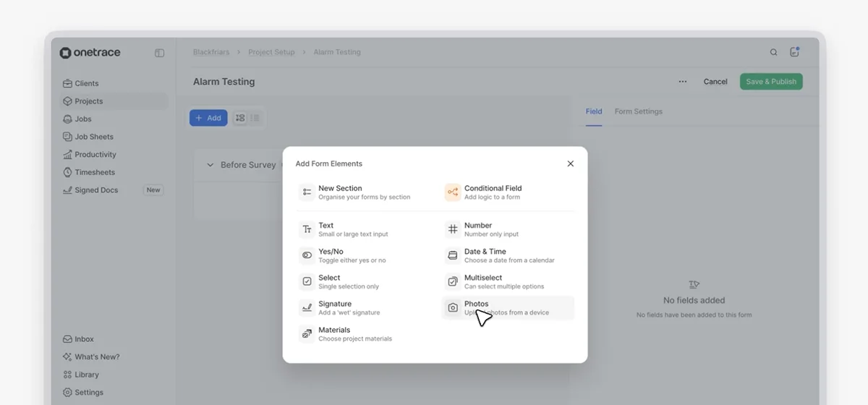Click 'Organise your forms by section' text
The height and width of the screenshot is (405, 868).
(x=365, y=197)
